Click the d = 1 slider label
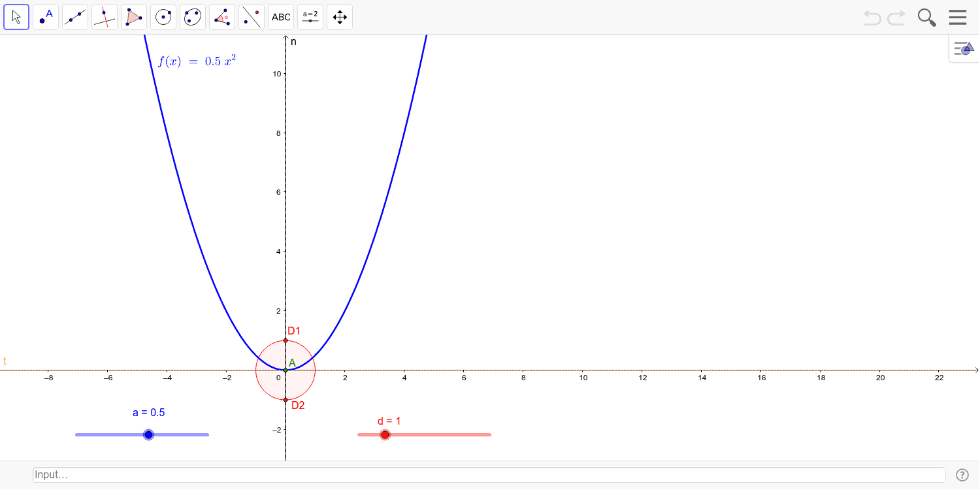980x490 pixels. tap(389, 421)
